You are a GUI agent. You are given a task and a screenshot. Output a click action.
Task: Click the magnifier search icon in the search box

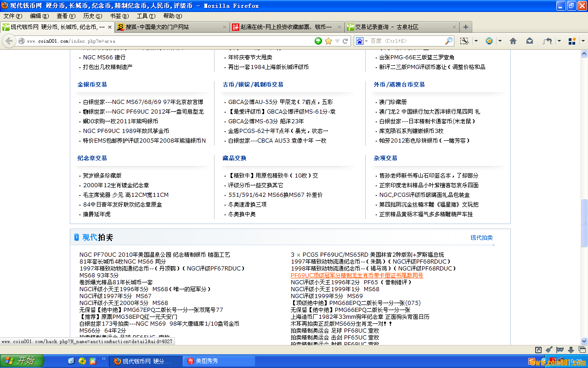tap(449, 41)
